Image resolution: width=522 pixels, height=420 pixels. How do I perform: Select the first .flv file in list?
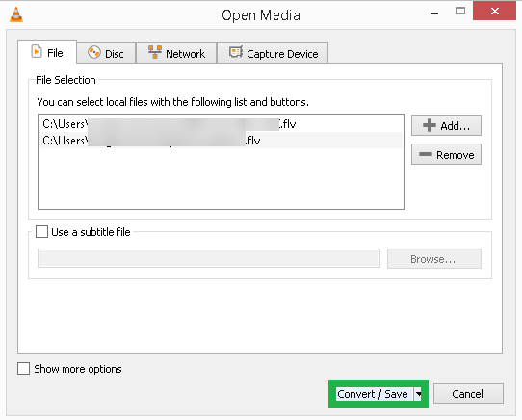221,124
